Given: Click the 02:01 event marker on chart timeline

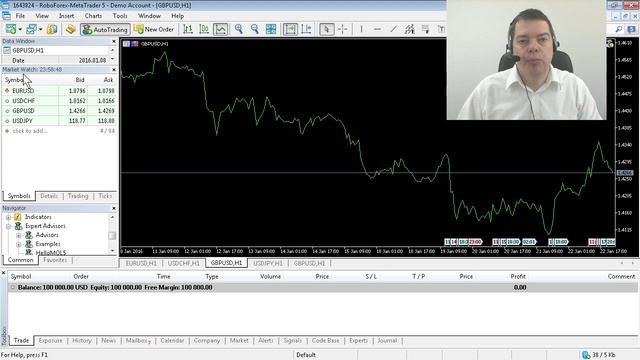Looking at the screenshot, I should click(x=529, y=242).
